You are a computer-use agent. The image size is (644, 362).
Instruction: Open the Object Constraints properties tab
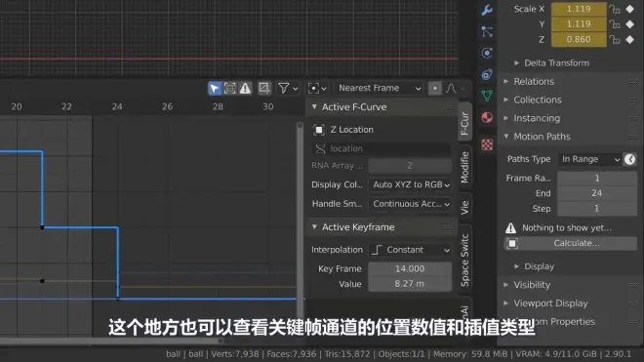487,74
